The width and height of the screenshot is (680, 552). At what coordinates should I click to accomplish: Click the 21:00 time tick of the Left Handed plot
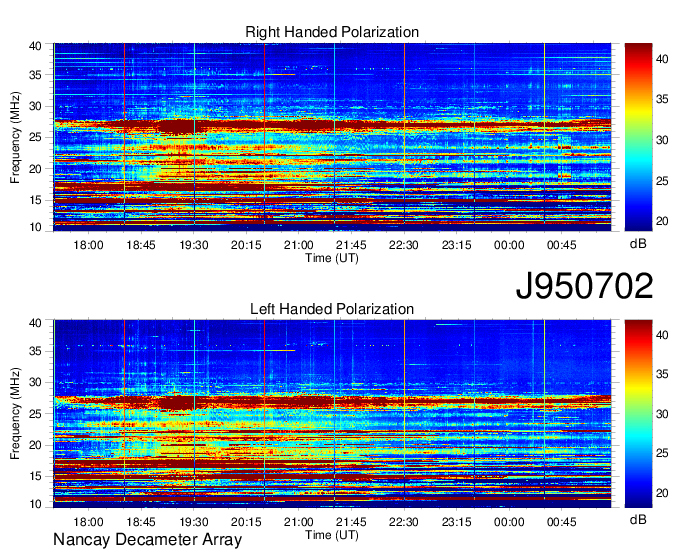click(x=299, y=522)
